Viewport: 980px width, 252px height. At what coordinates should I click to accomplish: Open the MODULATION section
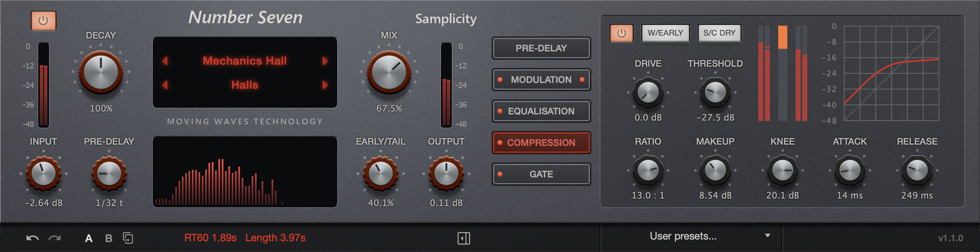[x=541, y=80]
